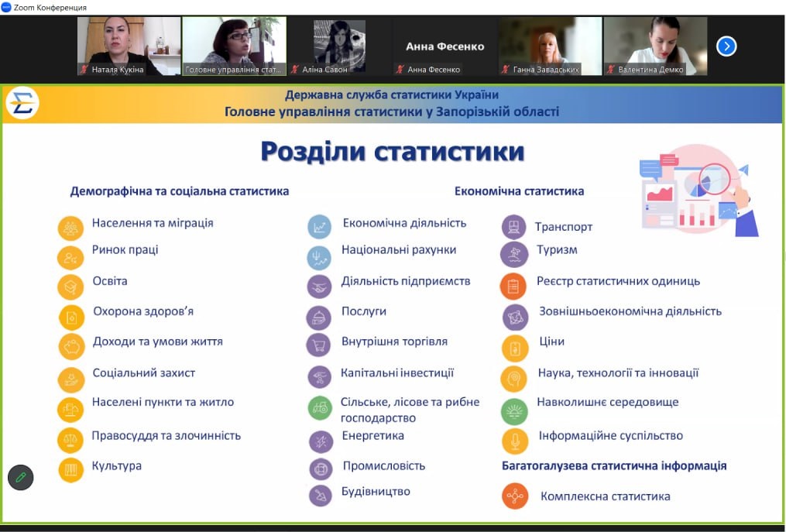Select Аліна Савон's video thumbnail
This screenshot has width=786, height=532.
tap(339, 46)
